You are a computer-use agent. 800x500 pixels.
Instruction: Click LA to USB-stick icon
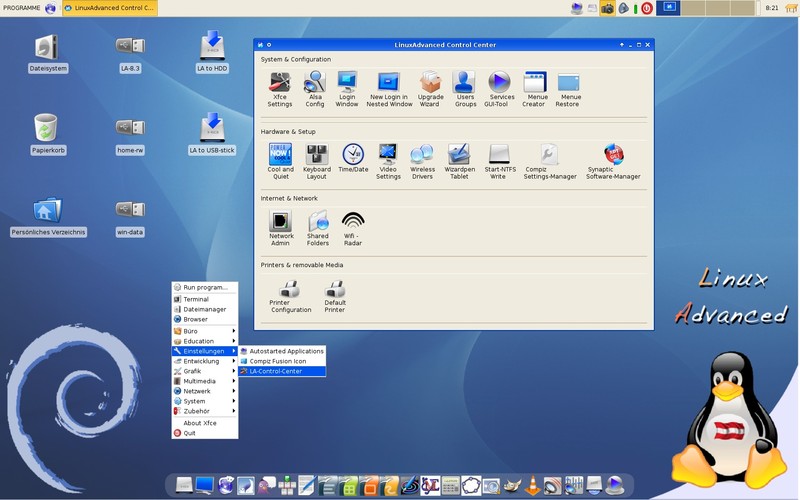[x=212, y=134]
